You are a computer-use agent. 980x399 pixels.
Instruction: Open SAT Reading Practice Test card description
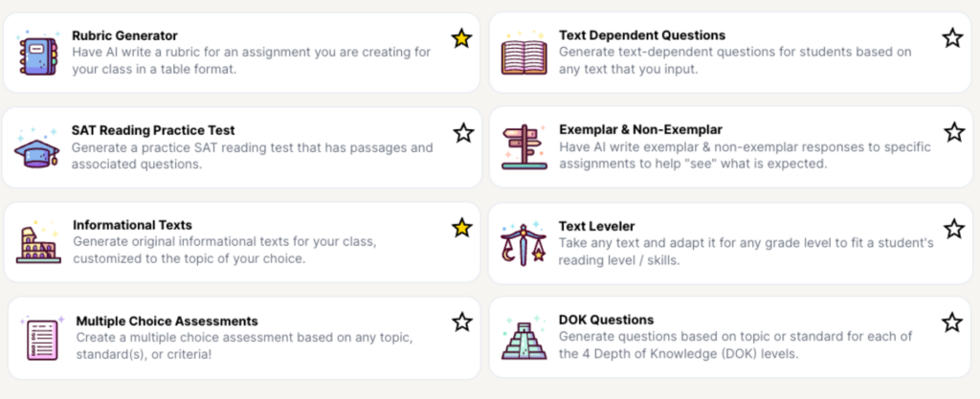click(252, 156)
